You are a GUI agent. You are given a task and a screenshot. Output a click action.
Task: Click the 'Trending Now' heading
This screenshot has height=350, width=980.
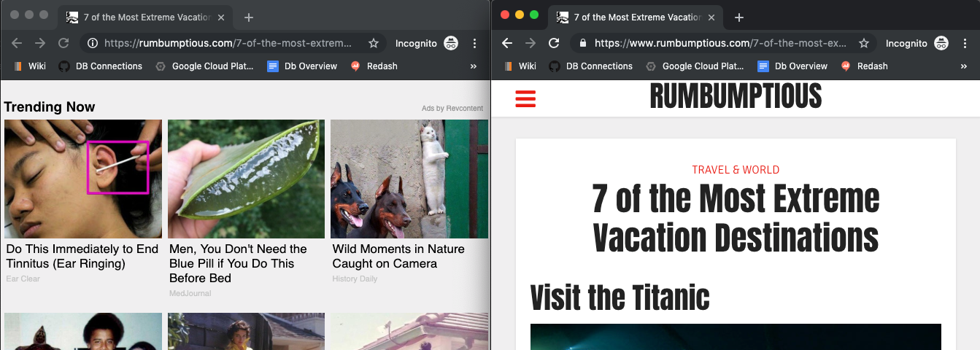click(x=50, y=107)
